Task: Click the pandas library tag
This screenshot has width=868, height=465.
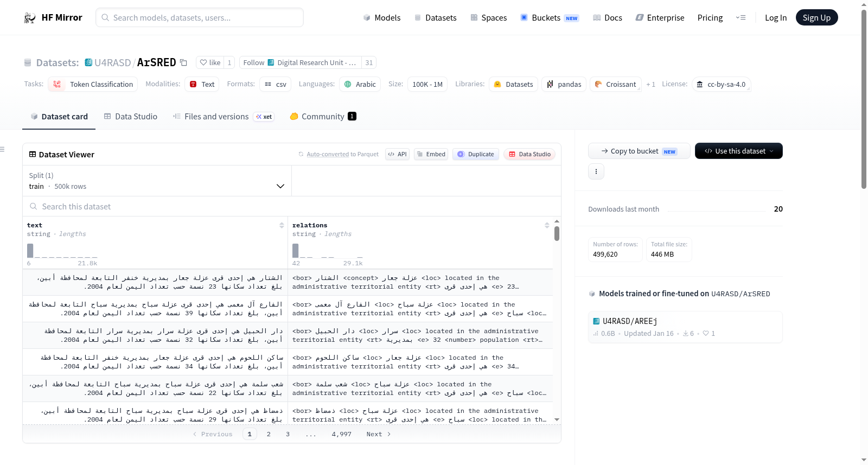Action: [x=564, y=84]
